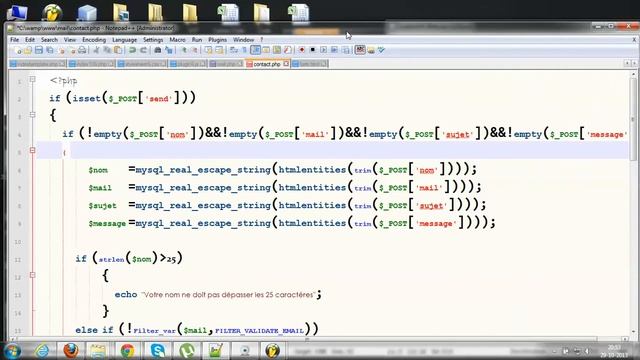This screenshot has width=640, height=360.
Task: Click the horizontal scrollbar thumb
Action: point(306,339)
